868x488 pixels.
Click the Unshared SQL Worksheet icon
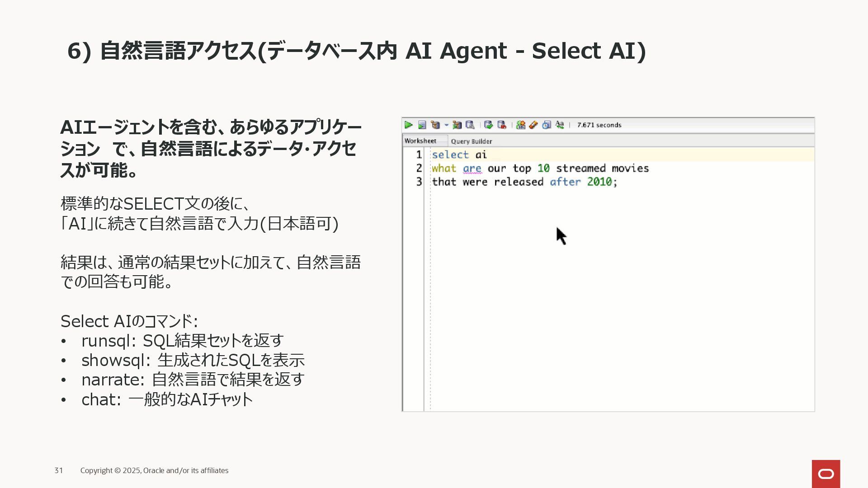click(x=520, y=125)
